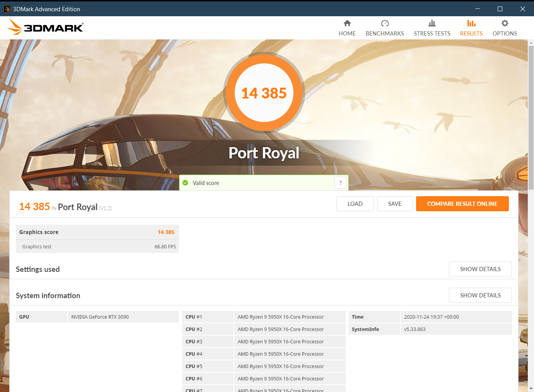The image size is (534, 392).
Task: Click the green valid score checkmark
Action: (186, 183)
